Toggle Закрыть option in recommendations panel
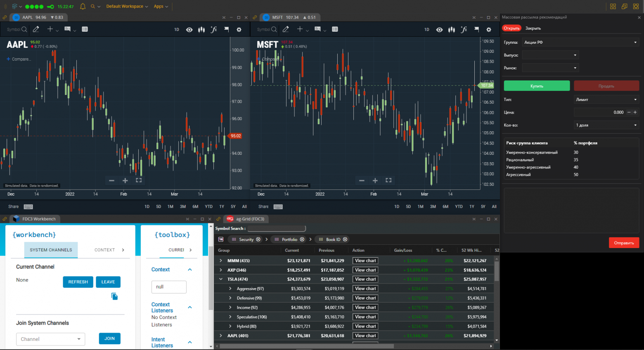The height and width of the screenshot is (350, 644). (x=533, y=28)
